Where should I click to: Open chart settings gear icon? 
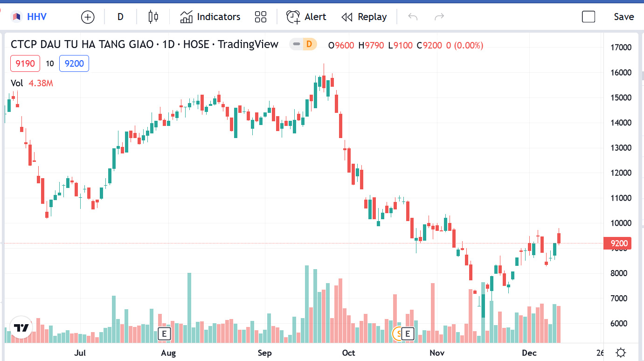tap(620, 353)
